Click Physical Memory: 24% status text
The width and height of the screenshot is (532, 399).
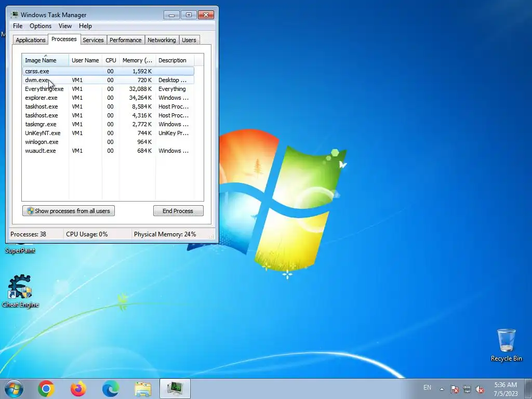[x=165, y=234]
